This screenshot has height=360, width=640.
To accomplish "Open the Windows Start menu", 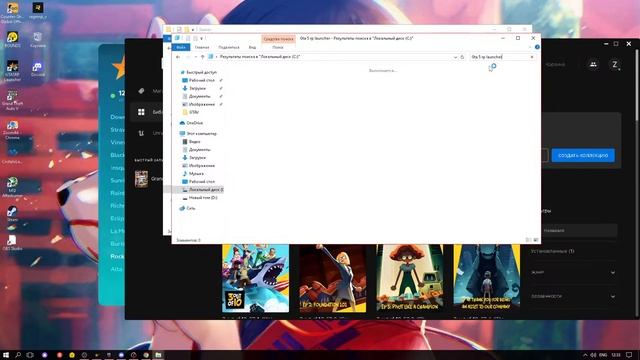I will 6,355.
